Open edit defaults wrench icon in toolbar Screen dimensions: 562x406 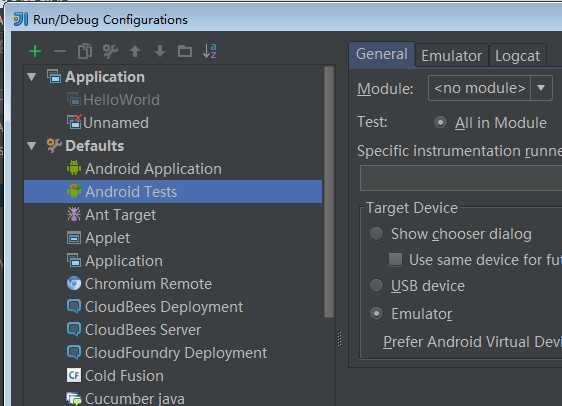tap(110, 51)
